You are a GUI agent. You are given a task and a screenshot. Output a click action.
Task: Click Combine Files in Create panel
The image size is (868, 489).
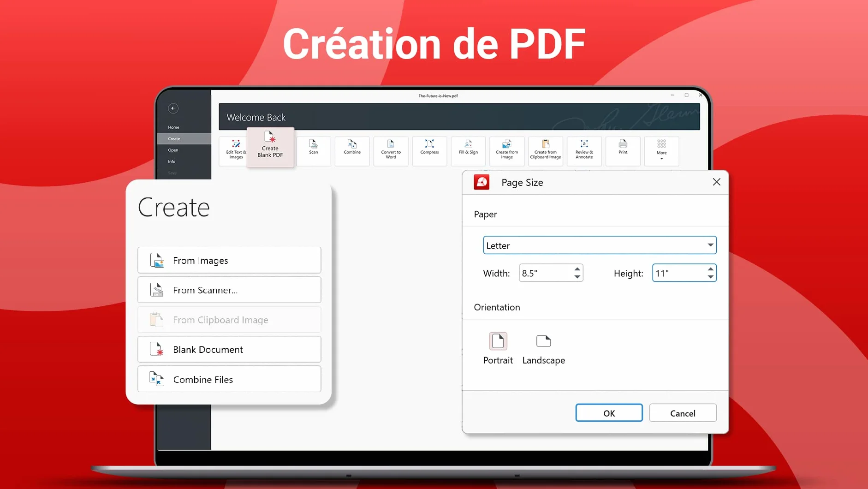[x=229, y=379]
